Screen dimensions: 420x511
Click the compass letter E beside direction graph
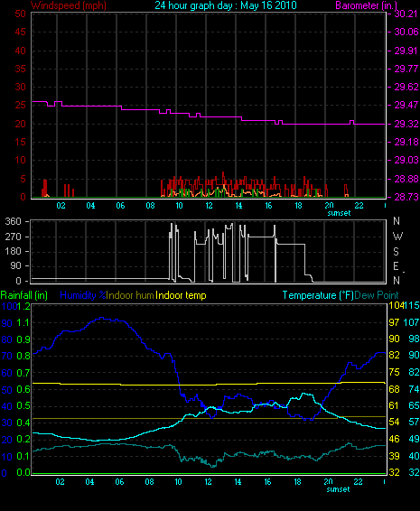tap(396, 266)
